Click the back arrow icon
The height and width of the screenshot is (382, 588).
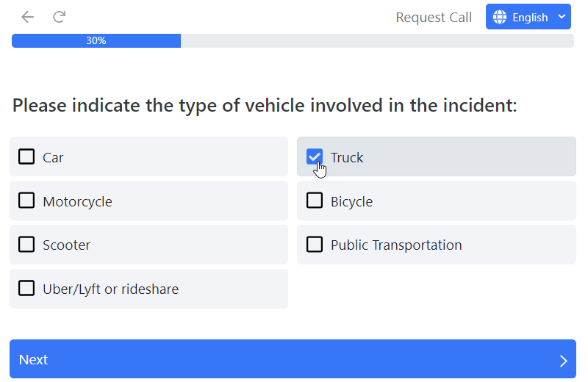pyautogui.click(x=27, y=17)
